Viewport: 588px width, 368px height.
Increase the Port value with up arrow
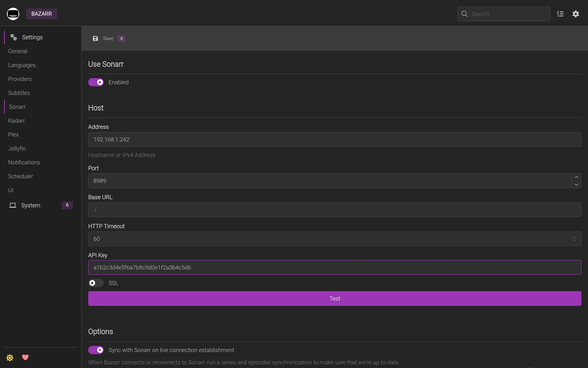pyautogui.click(x=576, y=177)
